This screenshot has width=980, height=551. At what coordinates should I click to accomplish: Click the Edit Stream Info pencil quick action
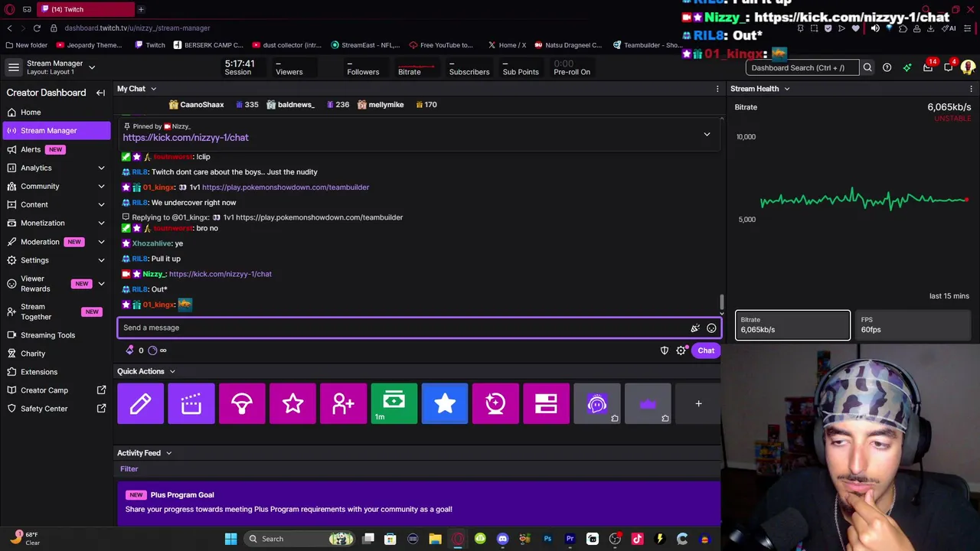140,403
